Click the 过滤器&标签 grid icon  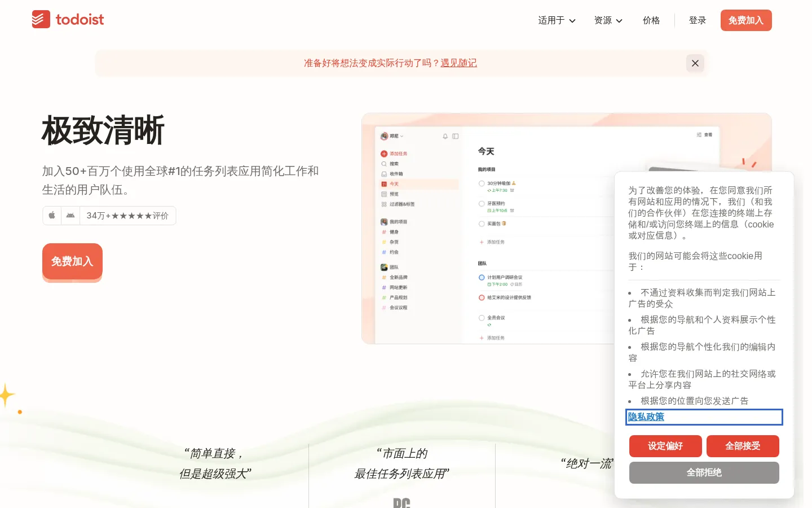point(384,204)
